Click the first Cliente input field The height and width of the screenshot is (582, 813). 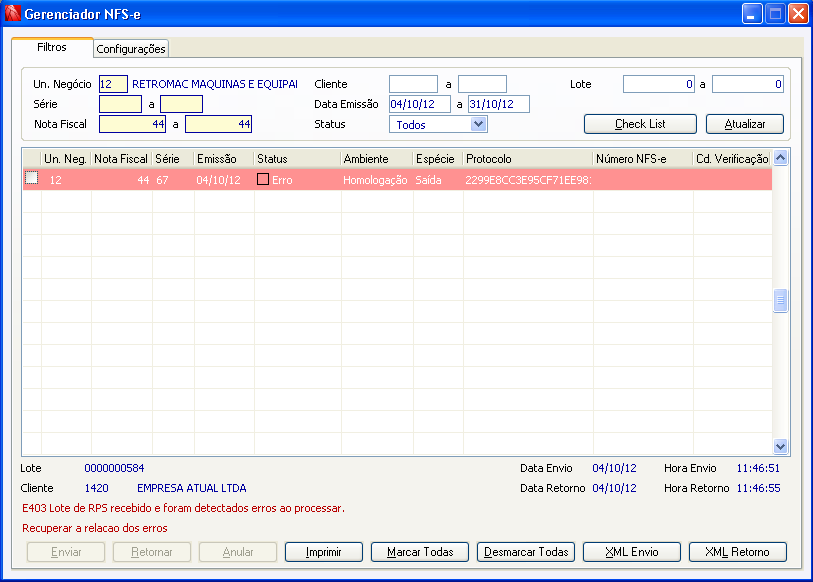pyautogui.click(x=413, y=84)
